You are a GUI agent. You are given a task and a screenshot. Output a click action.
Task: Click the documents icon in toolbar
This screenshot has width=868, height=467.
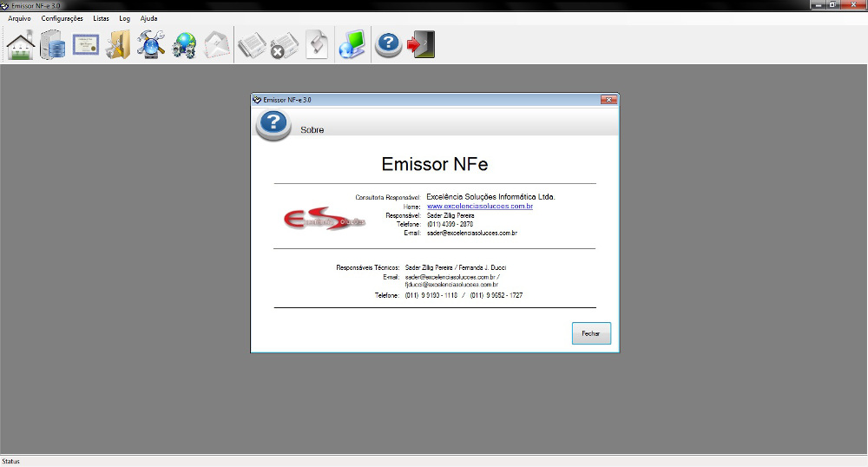point(251,44)
